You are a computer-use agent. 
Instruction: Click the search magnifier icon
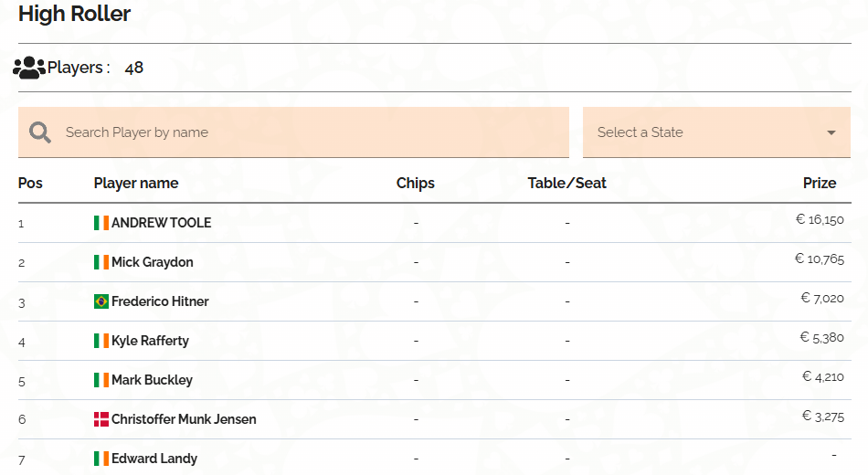pyautogui.click(x=40, y=132)
